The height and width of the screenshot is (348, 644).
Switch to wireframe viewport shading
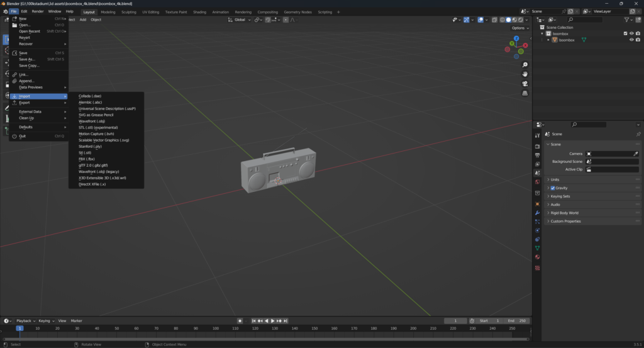pyautogui.click(x=502, y=20)
